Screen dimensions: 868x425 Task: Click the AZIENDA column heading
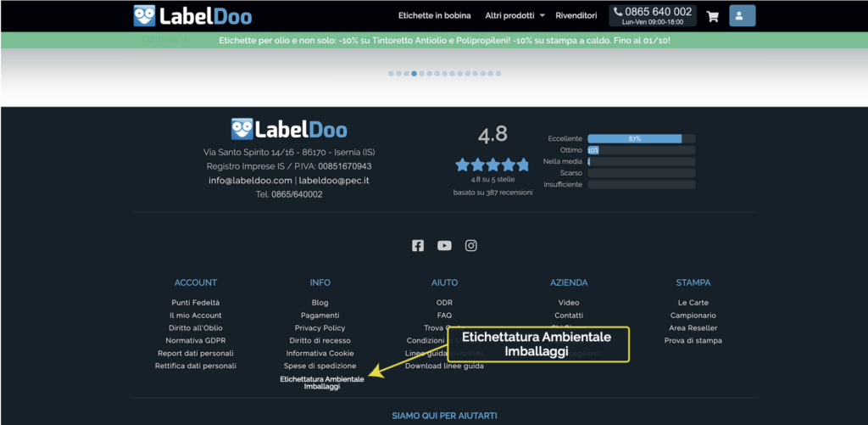pos(569,282)
